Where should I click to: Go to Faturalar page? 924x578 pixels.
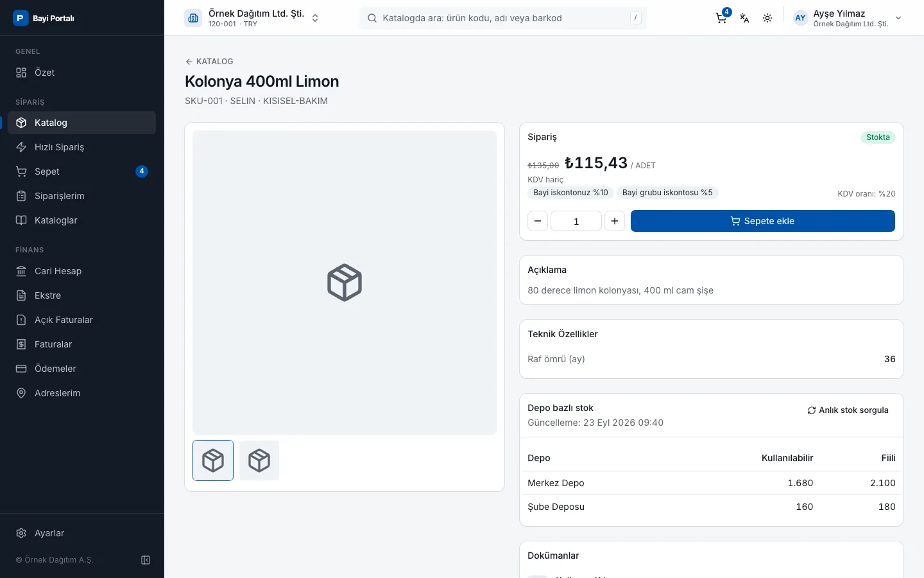pos(81,344)
